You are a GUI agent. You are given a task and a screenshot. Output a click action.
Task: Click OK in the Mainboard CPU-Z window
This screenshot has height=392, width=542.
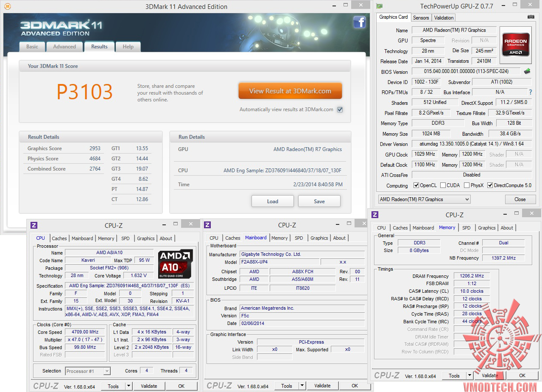[355, 386]
